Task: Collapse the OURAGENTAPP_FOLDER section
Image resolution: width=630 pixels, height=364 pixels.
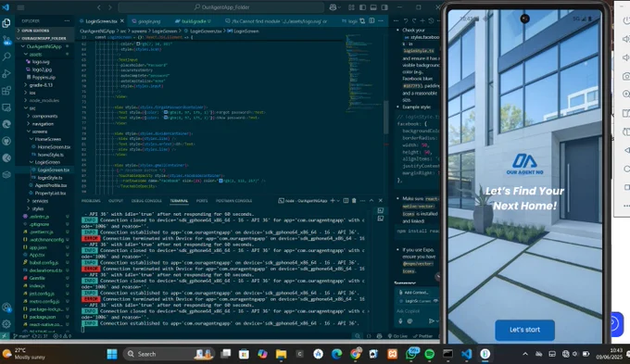Action: click(44, 38)
